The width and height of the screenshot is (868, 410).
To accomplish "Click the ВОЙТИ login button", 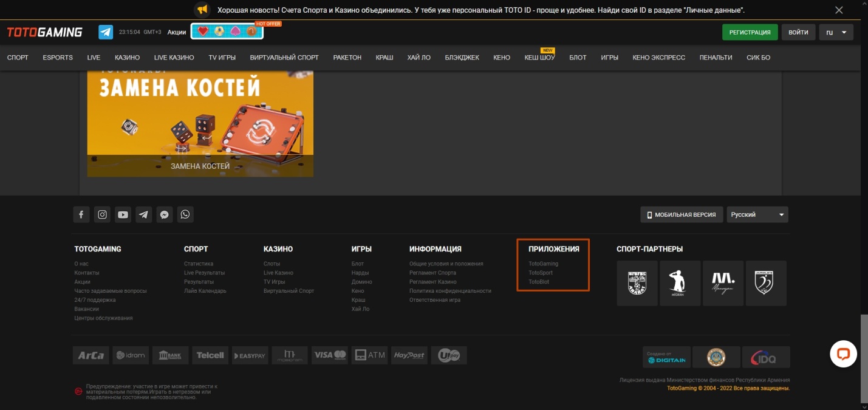I will pyautogui.click(x=798, y=32).
